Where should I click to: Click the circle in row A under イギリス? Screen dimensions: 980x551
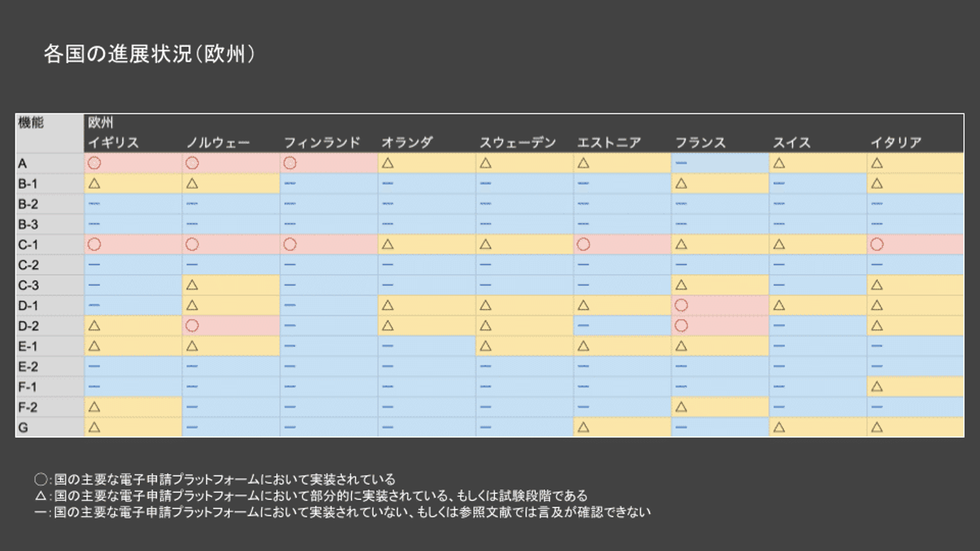pos(94,163)
